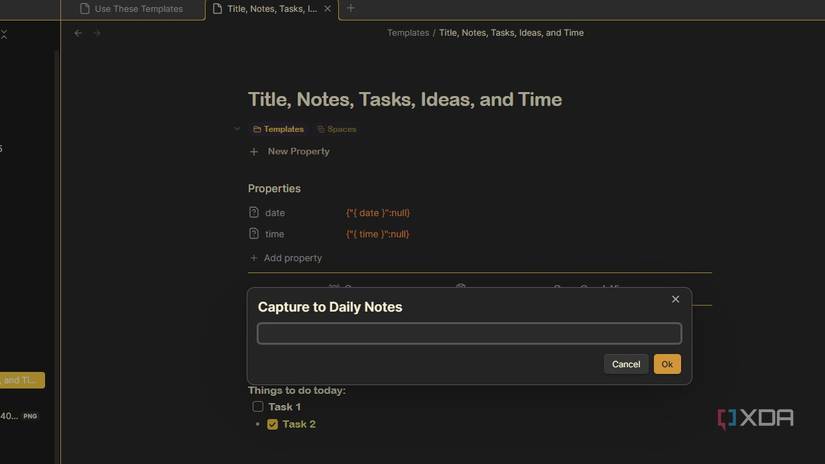Close the Title, Notes, Tasks tab
This screenshot has width=825, height=464.
tap(327, 9)
